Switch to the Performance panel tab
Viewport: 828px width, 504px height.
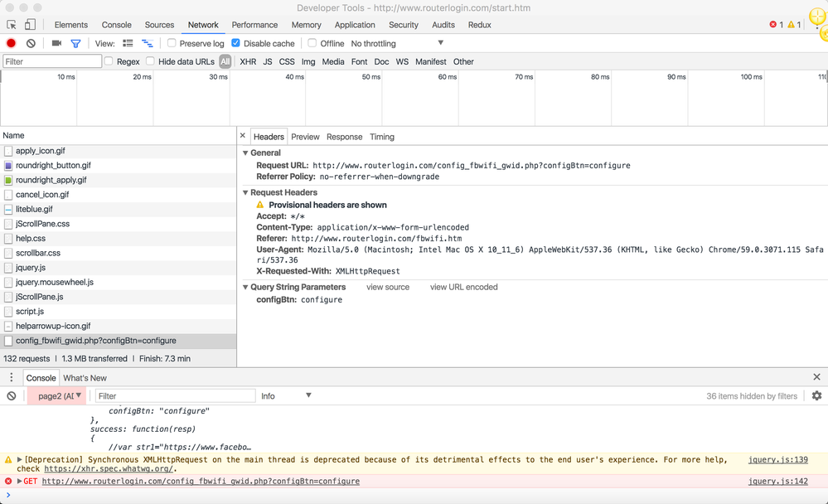coord(254,25)
